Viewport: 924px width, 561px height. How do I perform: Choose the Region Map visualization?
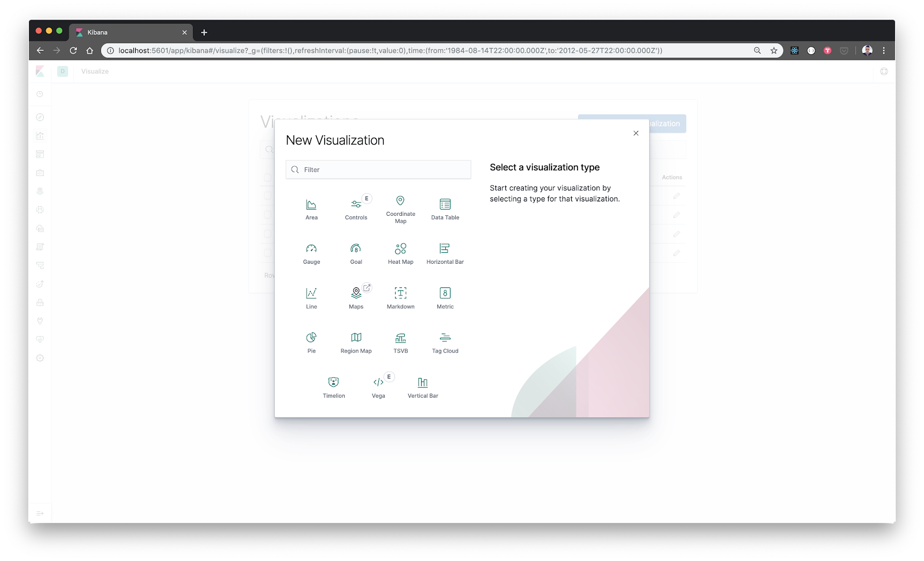point(356,342)
